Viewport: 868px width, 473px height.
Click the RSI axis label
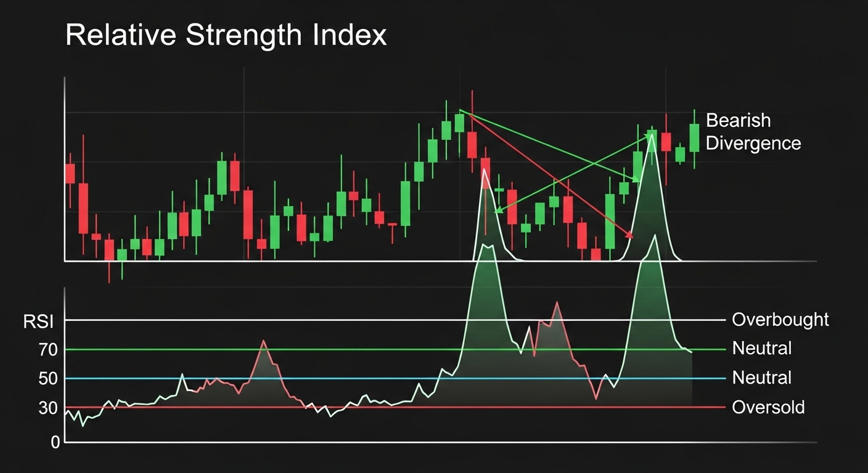tap(40, 320)
